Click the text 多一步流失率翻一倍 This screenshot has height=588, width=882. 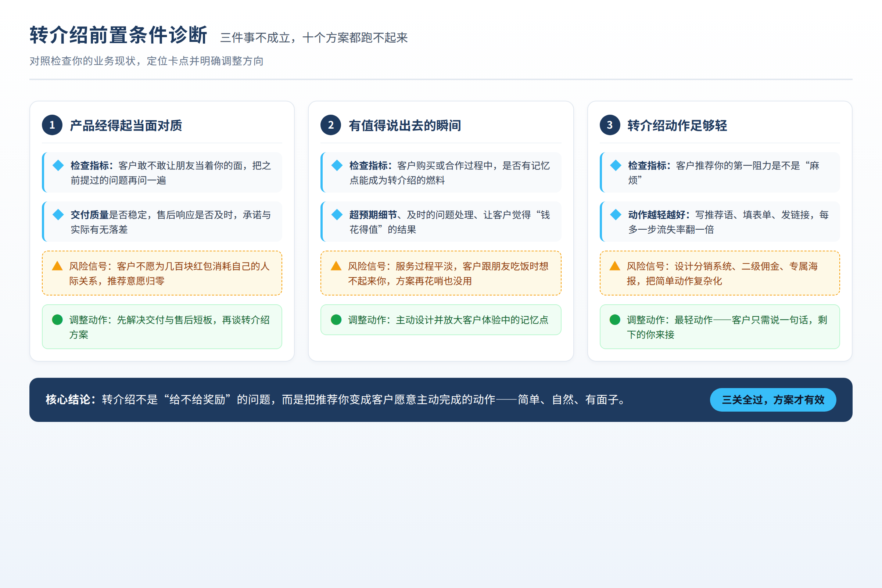[x=671, y=229]
